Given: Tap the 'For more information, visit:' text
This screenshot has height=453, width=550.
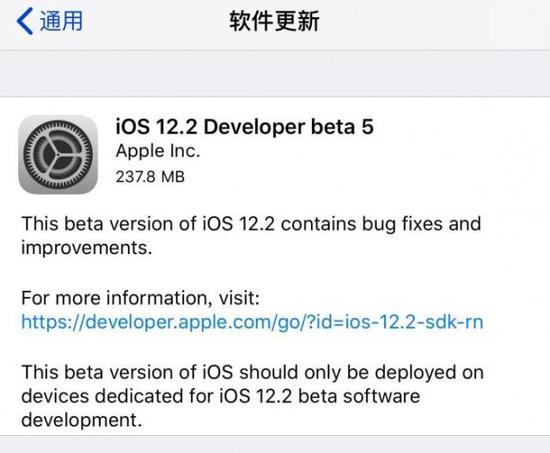Looking at the screenshot, I should click(x=140, y=298).
